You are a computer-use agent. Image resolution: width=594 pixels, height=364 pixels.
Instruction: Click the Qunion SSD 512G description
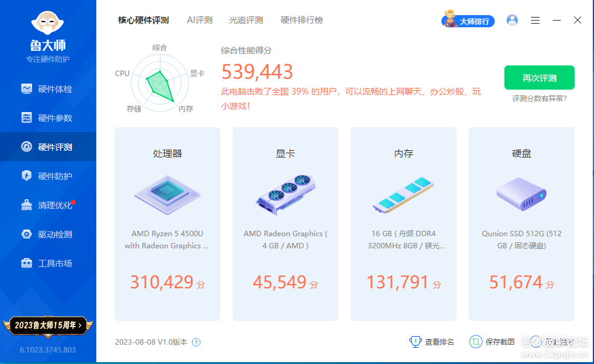pyautogui.click(x=522, y=239)
